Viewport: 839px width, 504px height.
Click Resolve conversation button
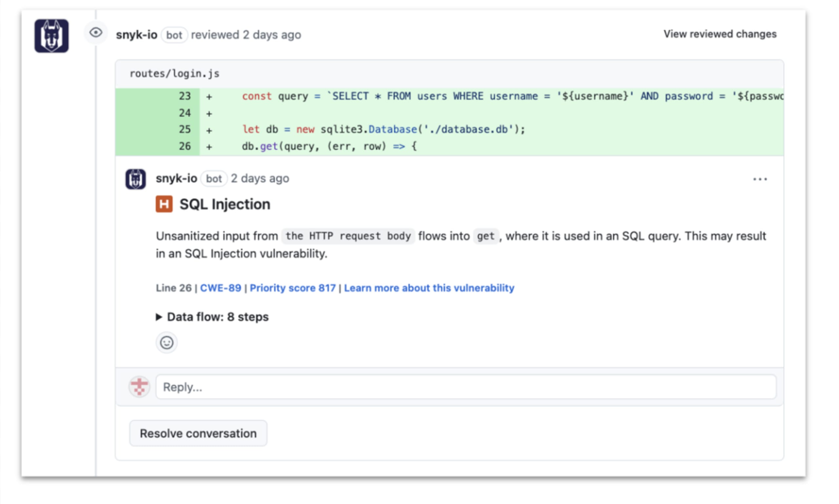198,433
